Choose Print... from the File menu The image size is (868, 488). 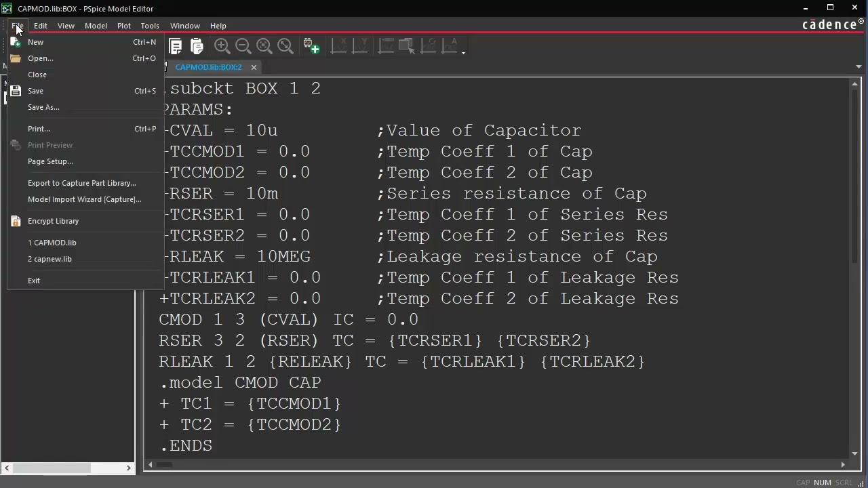tap(85, 129)
